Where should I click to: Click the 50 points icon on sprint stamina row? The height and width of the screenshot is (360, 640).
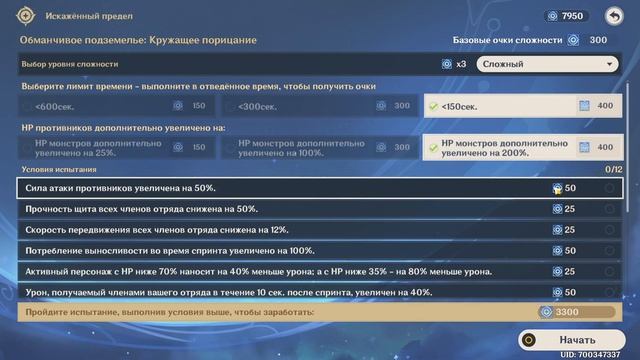point(557,251)
